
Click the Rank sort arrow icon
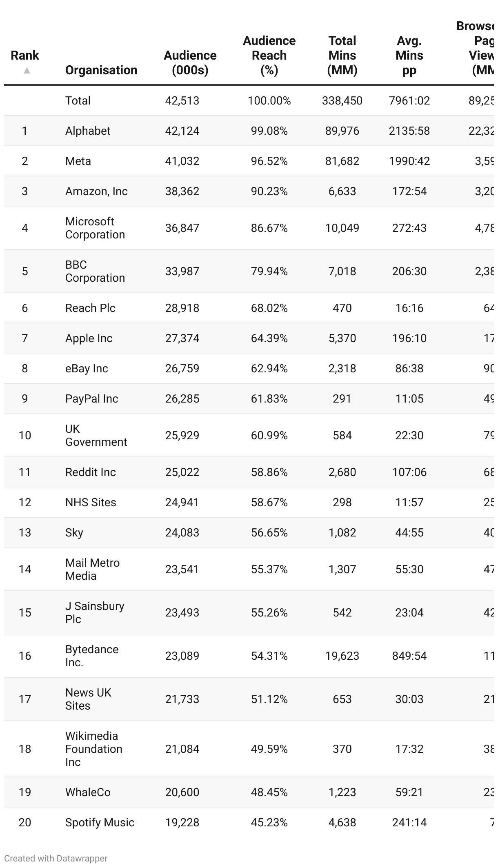click(x=27, y=71)
